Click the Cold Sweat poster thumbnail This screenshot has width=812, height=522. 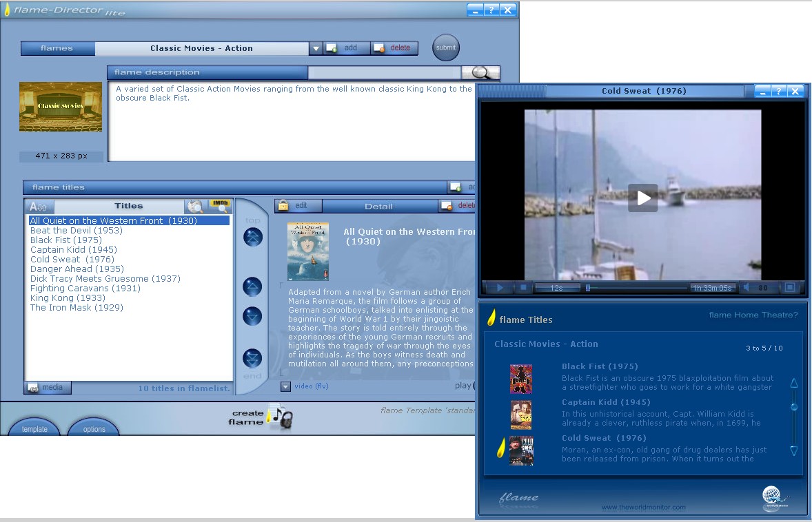tap(521, 450)
